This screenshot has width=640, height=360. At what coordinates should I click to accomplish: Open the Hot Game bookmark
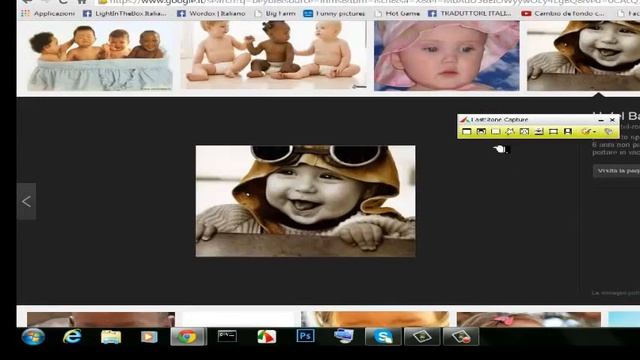397,13
